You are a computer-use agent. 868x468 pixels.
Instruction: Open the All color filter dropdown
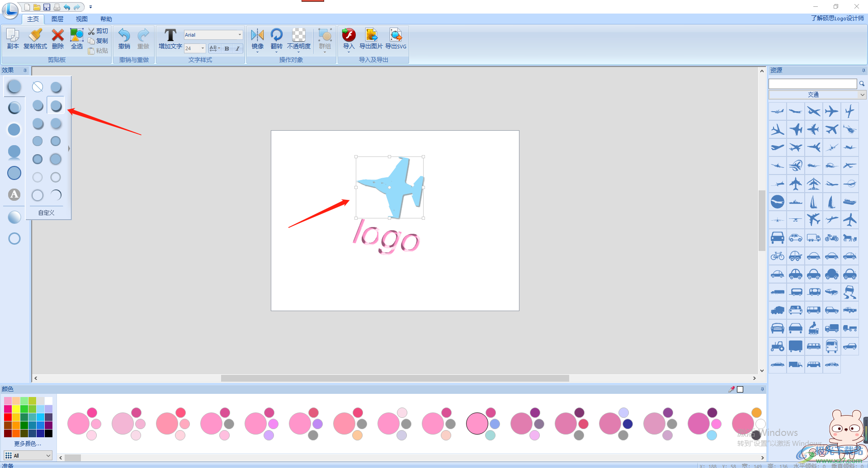pyautogui.click(x=28, y=455)
